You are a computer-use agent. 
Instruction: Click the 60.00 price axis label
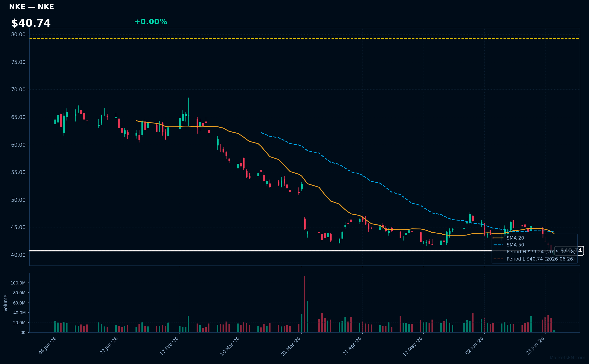pyautogui.click(x=18, y=145)
